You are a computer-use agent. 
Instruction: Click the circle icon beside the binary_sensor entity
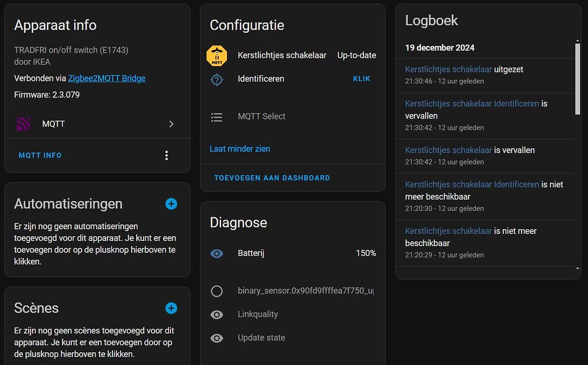point(216,291)
